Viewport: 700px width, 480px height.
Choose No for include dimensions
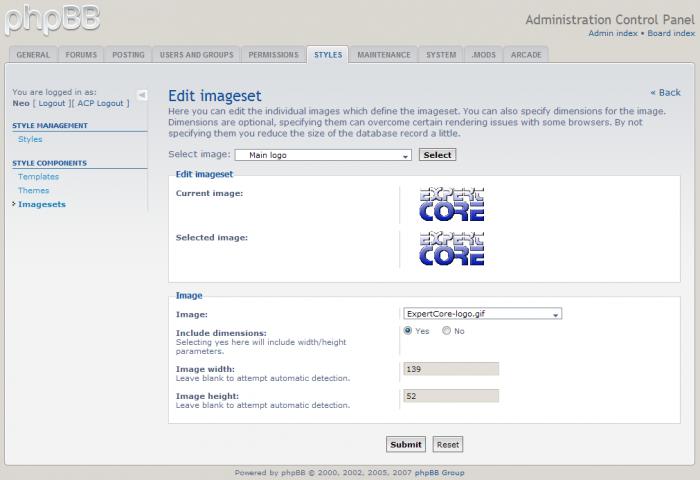[446, 331]
